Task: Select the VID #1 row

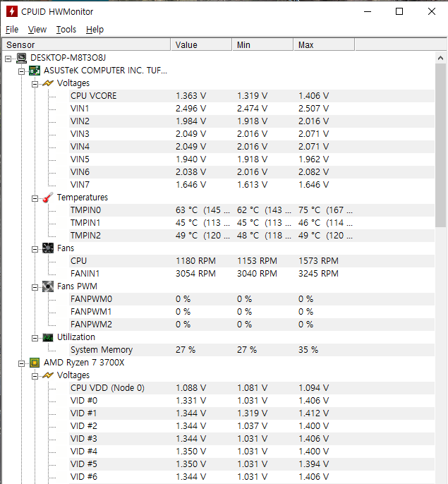Action: pos(252,413)
